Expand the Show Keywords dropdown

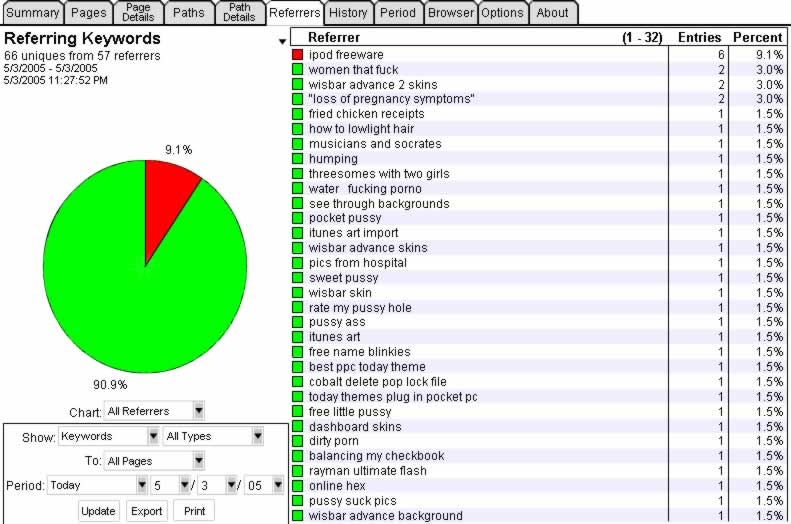pyautogui.click(x=153, y=436)
